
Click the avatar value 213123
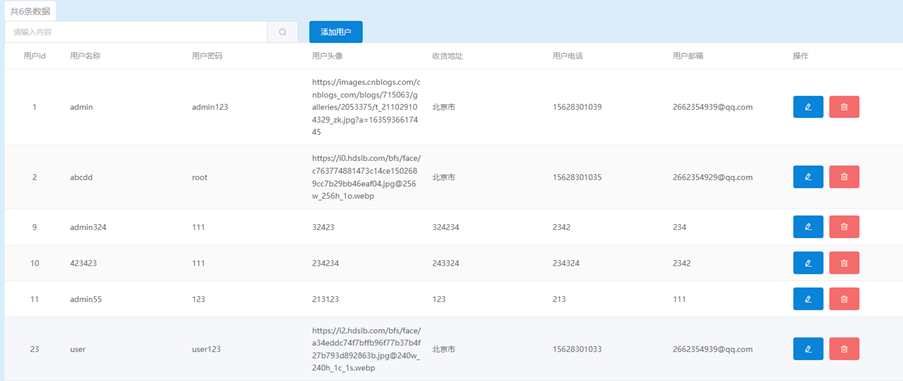pos(325,299)
